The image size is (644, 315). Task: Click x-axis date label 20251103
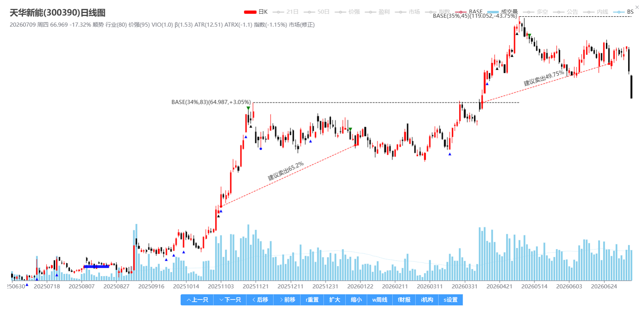pos(221,287)
